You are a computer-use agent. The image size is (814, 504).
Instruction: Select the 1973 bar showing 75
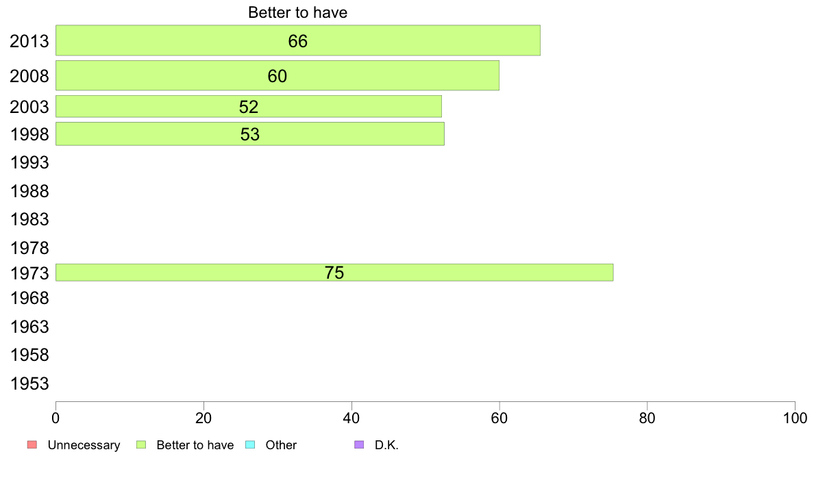click(x=334, y=273)
